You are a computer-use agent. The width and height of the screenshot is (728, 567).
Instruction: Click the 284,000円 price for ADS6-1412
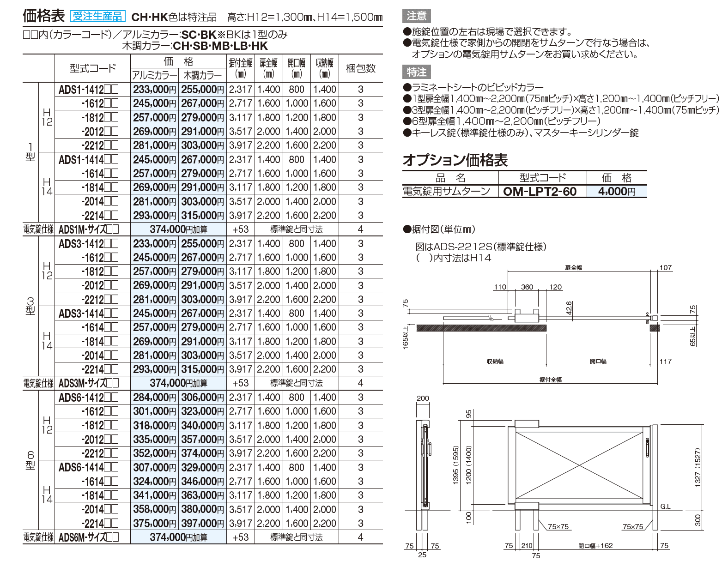tap(155, 398)
